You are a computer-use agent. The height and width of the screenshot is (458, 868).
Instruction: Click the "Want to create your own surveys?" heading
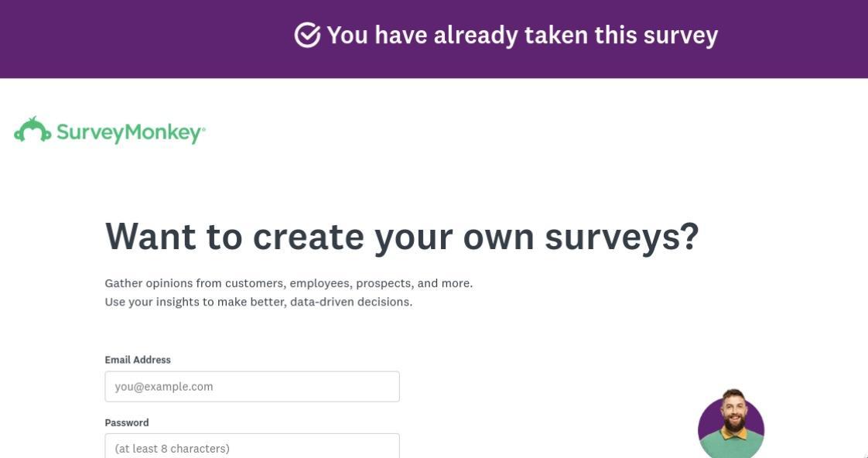[x=402, y=236]
